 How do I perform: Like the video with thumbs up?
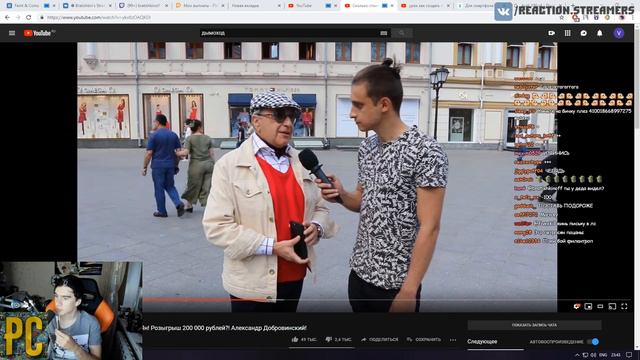tap(304, 340)
